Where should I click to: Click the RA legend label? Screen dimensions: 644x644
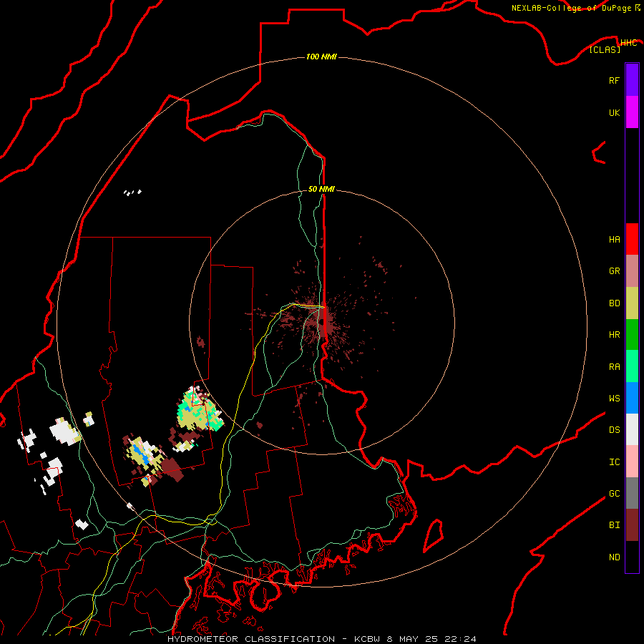click(614, 367)
